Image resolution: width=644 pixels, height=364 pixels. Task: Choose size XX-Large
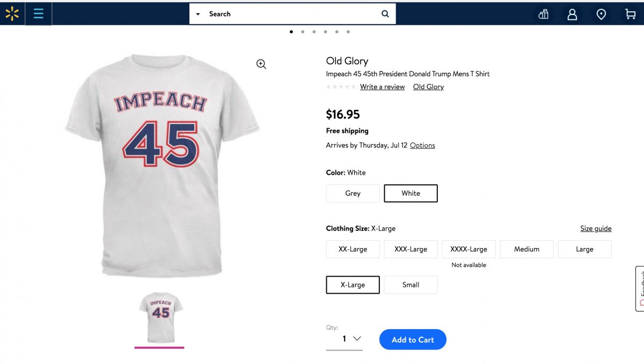(x=353, y=249)
